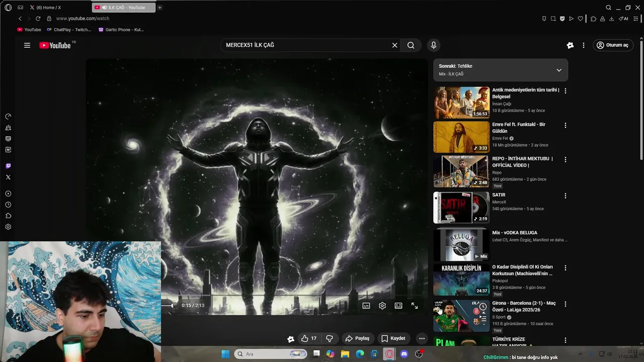
Task: Open O Kadar Disiplinli Ol Ki video
Action: point(461,280)
